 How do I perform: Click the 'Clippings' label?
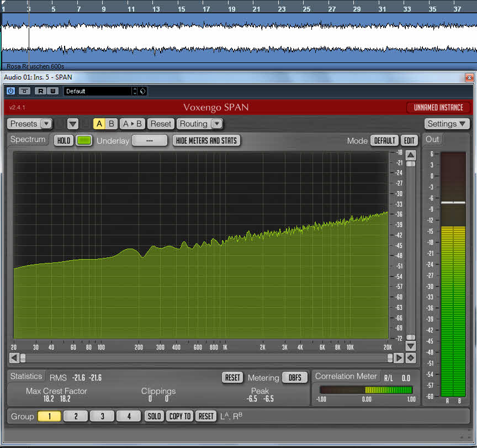(158, 392)
